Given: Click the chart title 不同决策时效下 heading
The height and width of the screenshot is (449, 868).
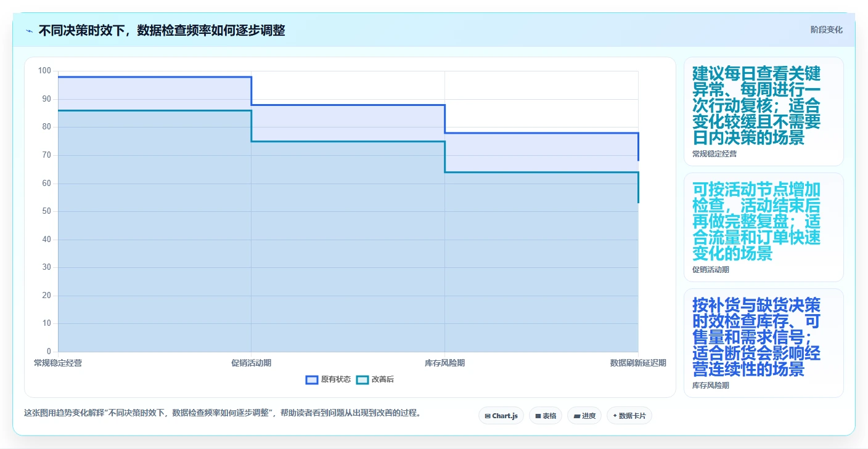Looking at the screenshot, I should pos(162,30).
